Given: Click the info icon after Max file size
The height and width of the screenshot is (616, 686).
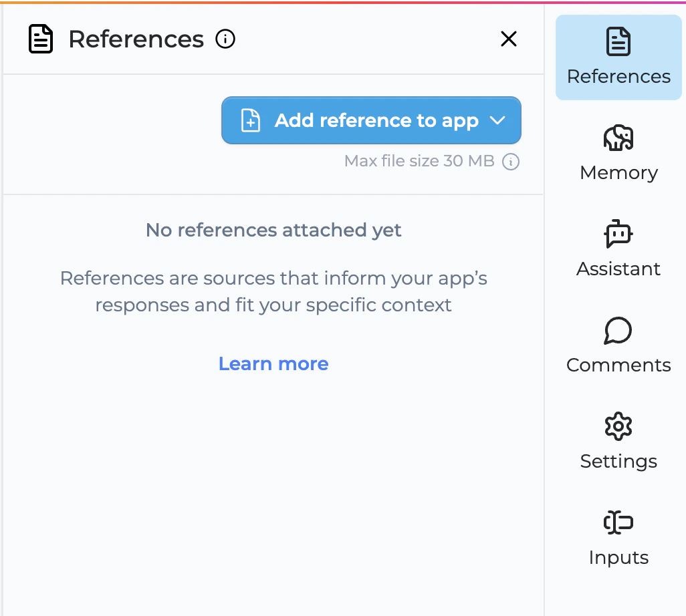Looking at the screenshot, I should click(x=510, y=161).
